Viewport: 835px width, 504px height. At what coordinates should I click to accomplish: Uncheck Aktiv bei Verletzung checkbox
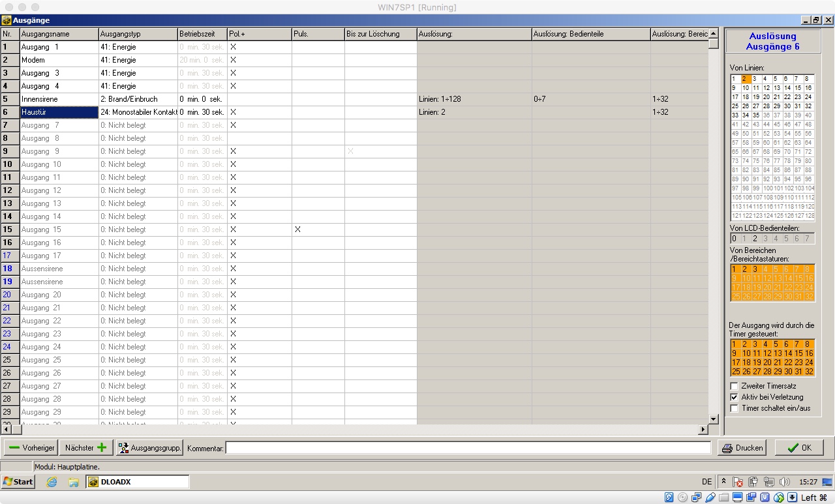pyautogui.click(x=734, y=397)
